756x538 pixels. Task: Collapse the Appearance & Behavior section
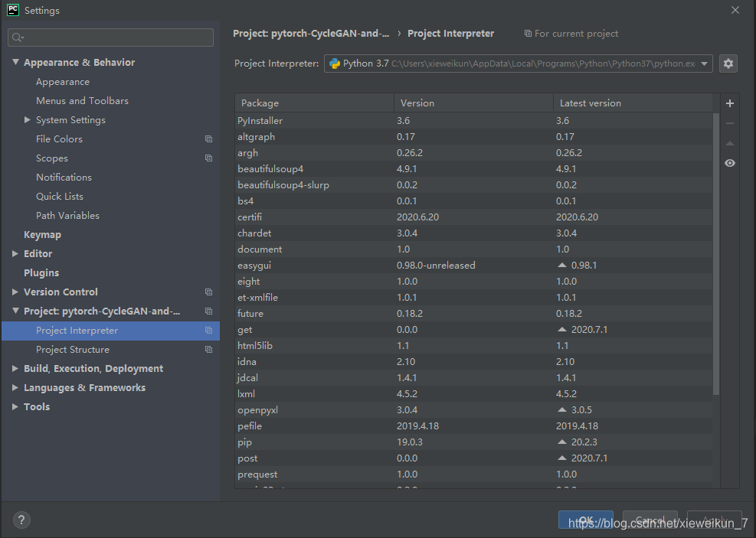15,62
